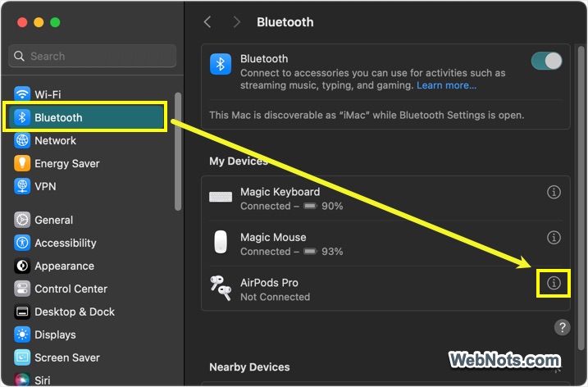The image size is (588, 387).
Task: Turn off the Bluetooth toggle switch
Action: click(546, 61)
